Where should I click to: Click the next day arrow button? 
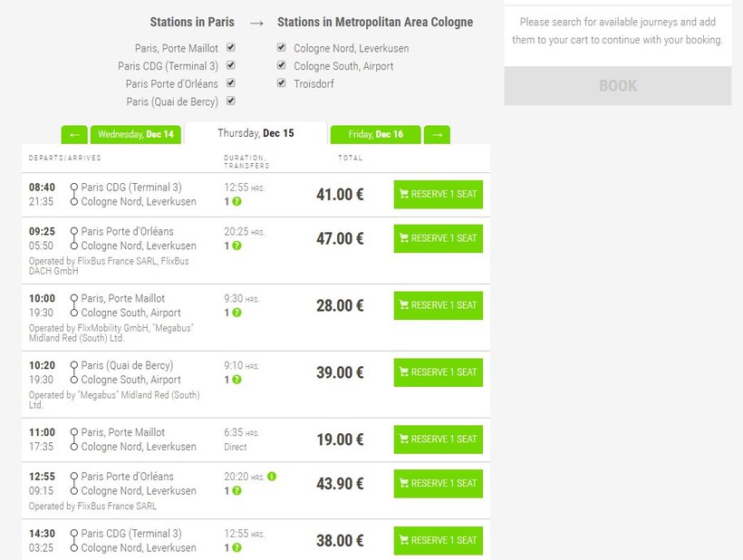(x=437, y=134)
